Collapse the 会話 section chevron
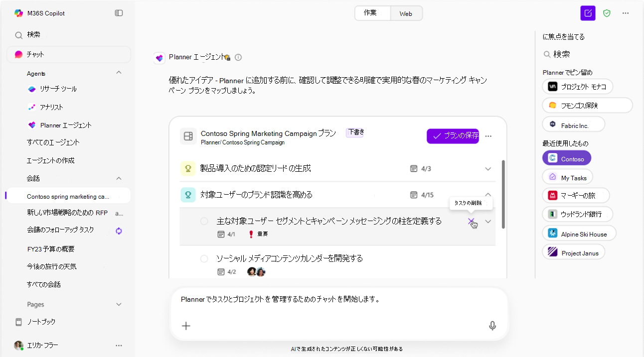Screen dimensions: 644x357 pos(119,178)
